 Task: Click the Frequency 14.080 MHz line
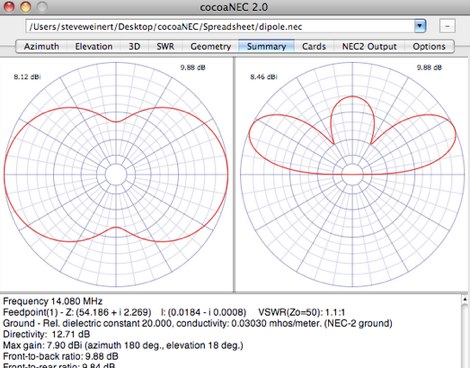tap(53, 301)
